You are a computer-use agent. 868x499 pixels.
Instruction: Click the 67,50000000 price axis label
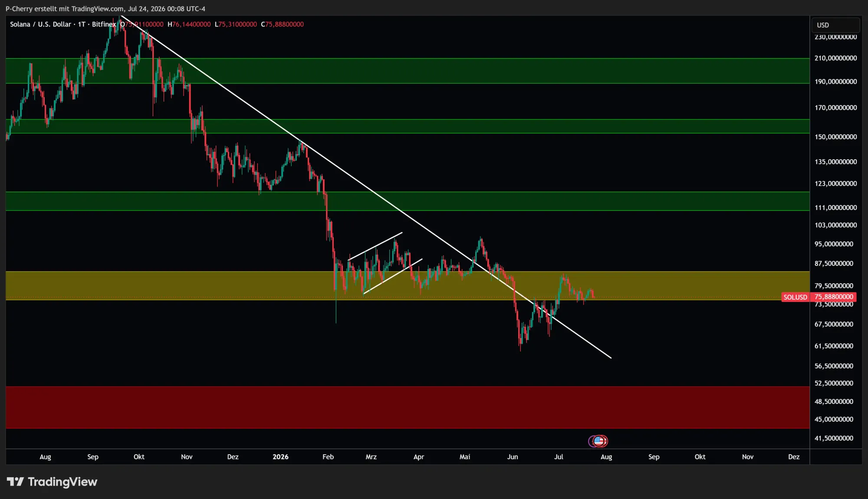pos(834,325)
